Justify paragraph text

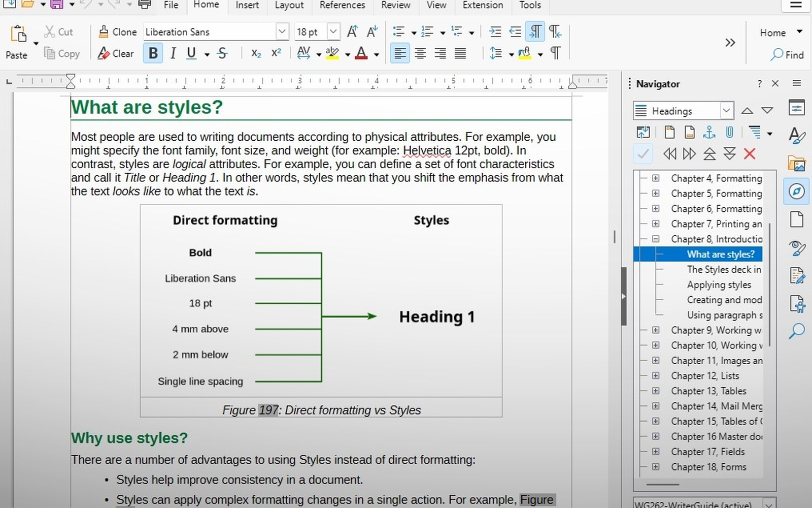point(460,53)
